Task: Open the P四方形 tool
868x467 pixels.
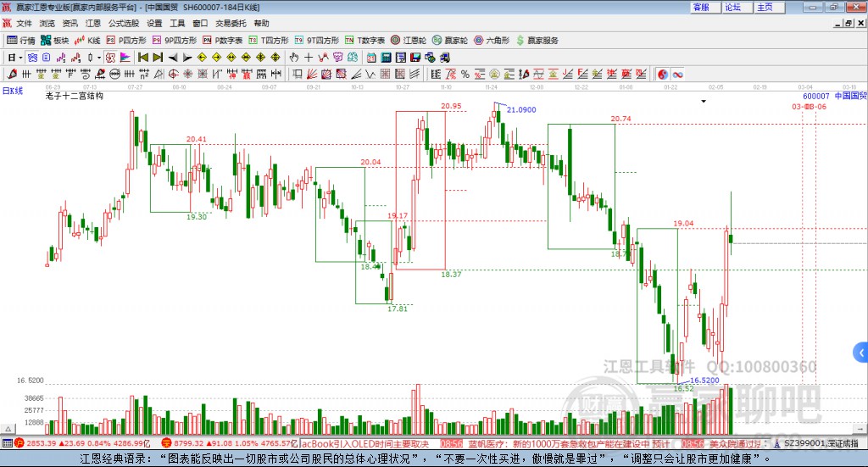Action: (126, 41)
